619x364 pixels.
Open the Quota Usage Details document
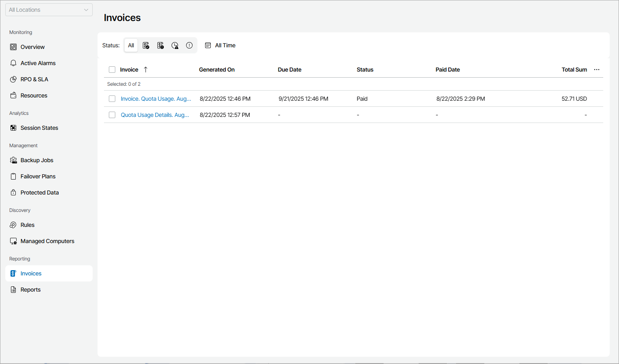pos(155,114)
